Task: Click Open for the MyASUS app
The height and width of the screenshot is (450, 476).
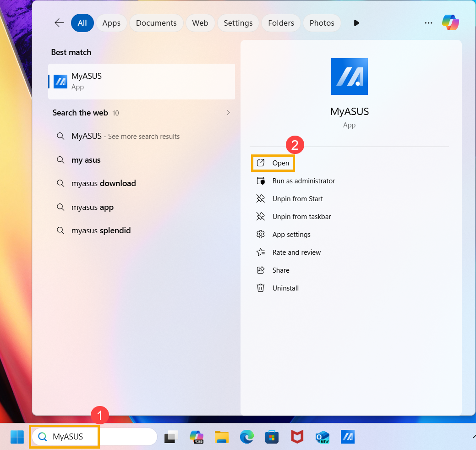Action: (x=273, y=163)
